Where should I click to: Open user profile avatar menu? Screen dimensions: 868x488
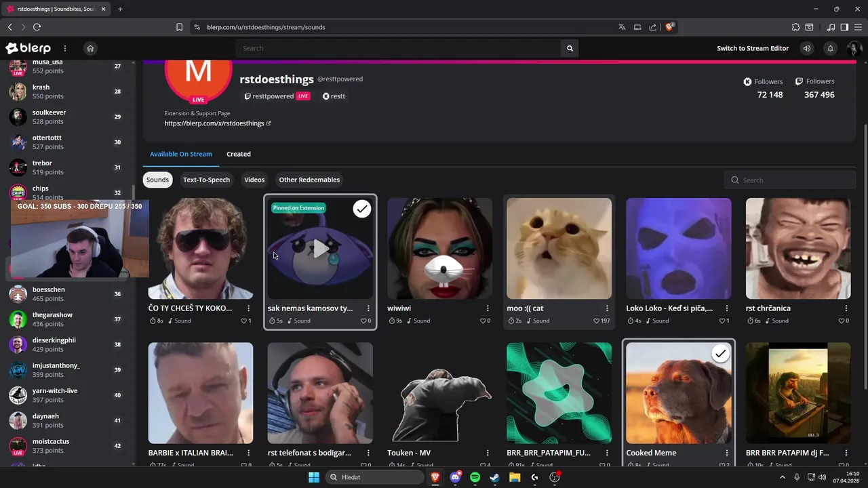pos(854,48)
